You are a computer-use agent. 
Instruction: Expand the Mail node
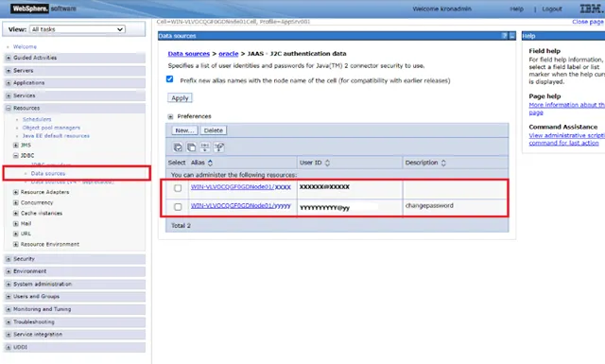pyautogui.click(x=16, y=223)
